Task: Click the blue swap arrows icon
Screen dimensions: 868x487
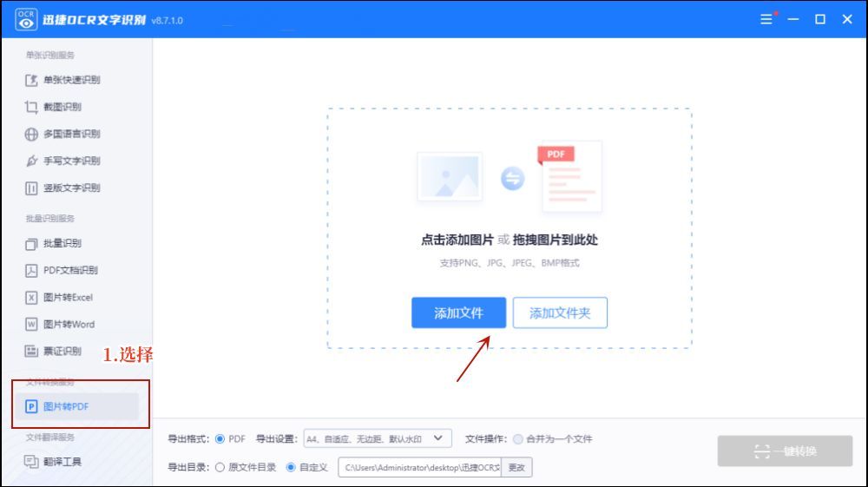Action: (x=513, y=178)
